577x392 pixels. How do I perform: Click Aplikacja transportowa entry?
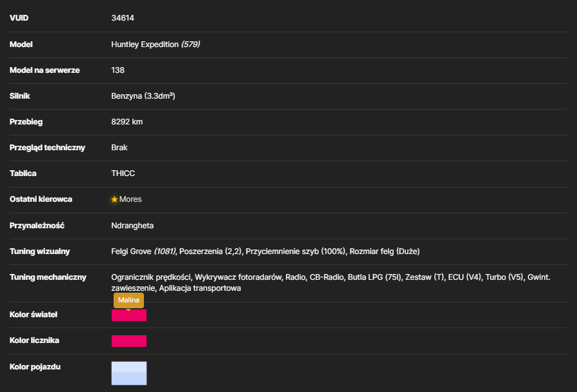tap(200, 288)
